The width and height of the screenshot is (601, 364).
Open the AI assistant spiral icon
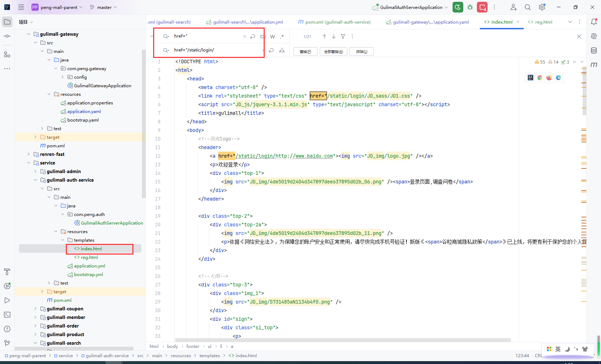(x=594, y=36)
